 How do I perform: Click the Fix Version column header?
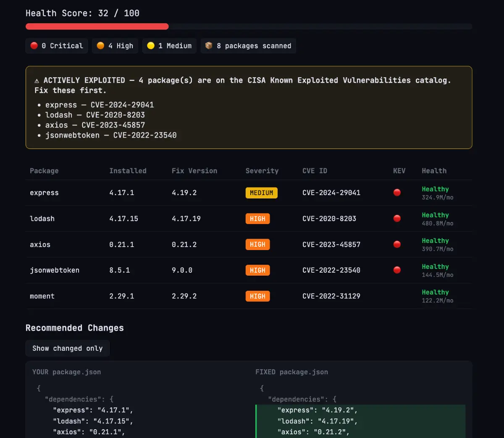pyautogui.click(x=194, y=171)
